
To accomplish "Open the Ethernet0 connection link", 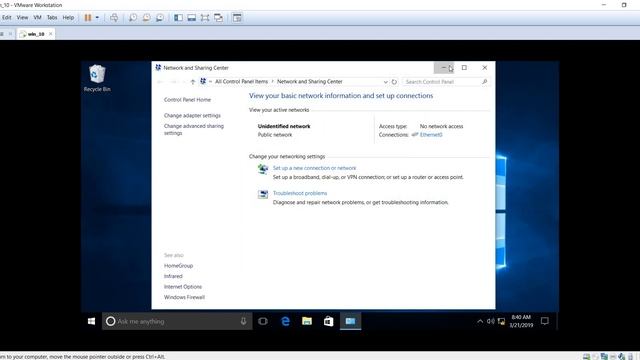I will click(x=431, y=135).
